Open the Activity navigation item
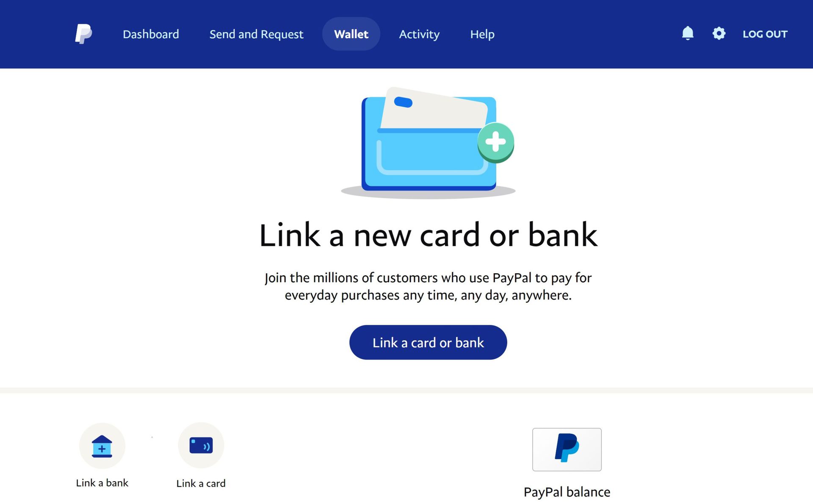The image size is (813, 504). 419,34
